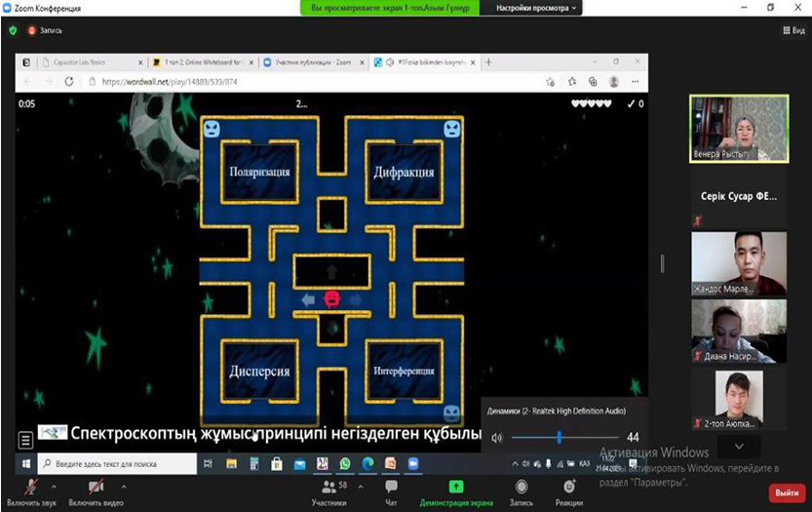
Task: Click the WhatsApp icon in shared taskbar
Action: click(345, 464)
